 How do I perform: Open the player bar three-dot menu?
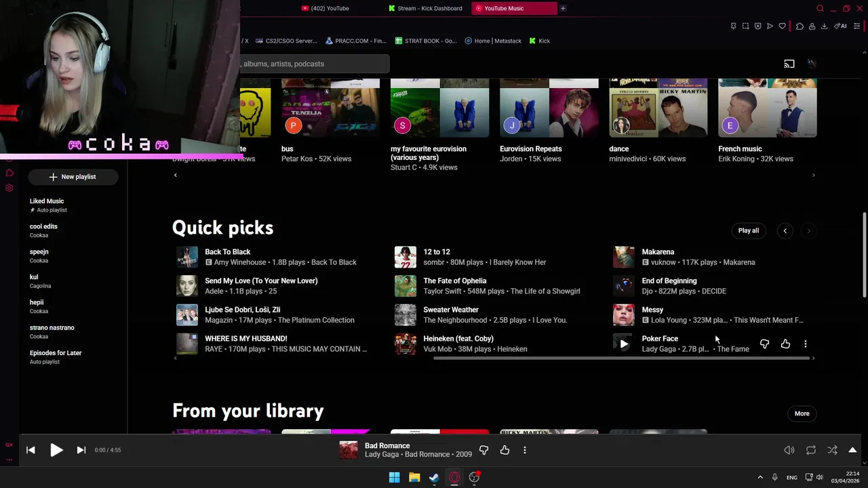pyautogui.click(x=524, y=450)
